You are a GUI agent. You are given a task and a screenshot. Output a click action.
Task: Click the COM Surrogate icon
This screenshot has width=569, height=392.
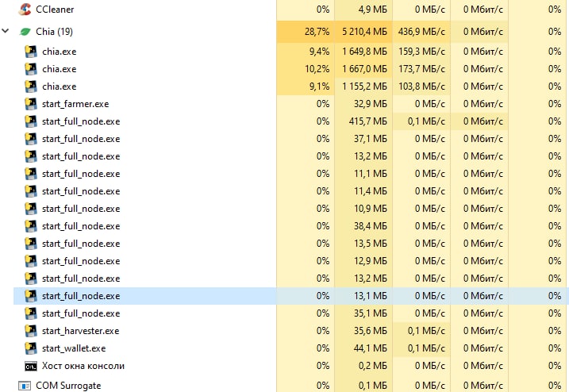(25, 386)
